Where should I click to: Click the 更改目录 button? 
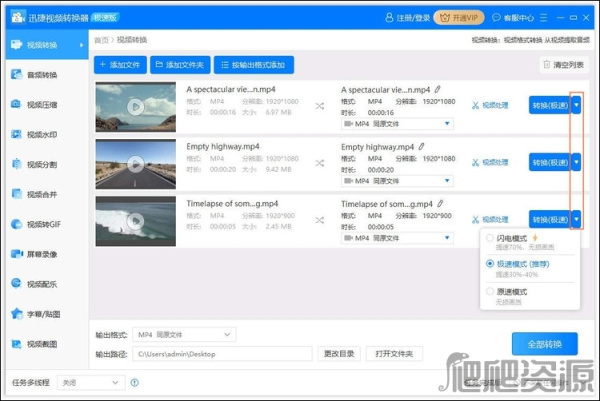(339, 354)
